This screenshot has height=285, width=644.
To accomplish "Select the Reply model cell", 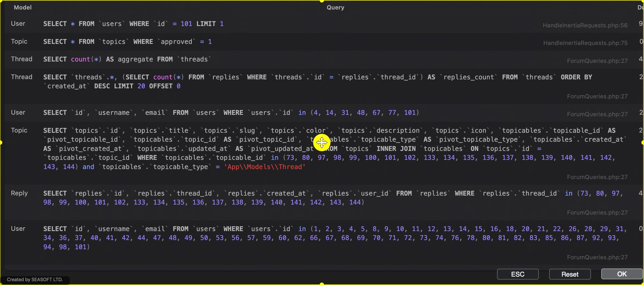I will (x=19, y=193).
